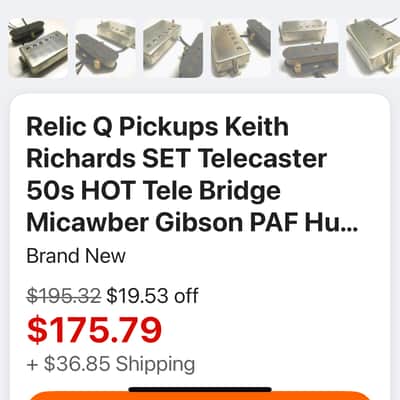The width and height of the screenshot is (400, 400).
Task: Open the first pickup thumbnail photo
Action: point(38,48)
